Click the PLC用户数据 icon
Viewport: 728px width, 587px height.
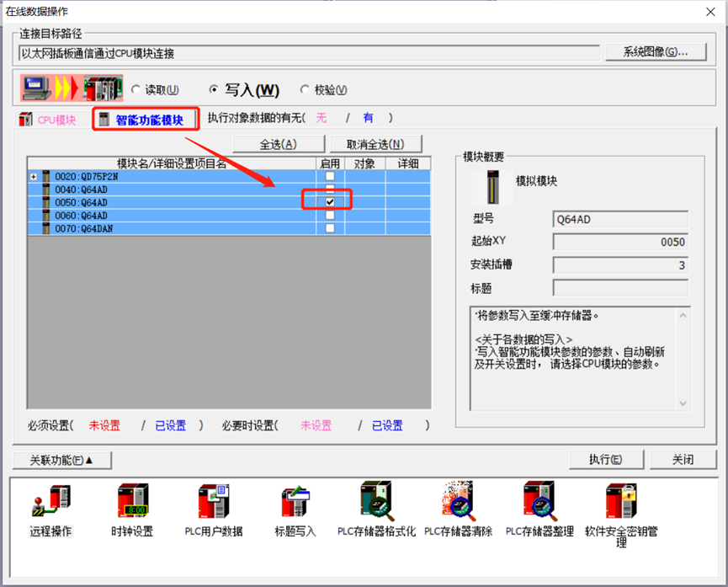coord(214,504)
